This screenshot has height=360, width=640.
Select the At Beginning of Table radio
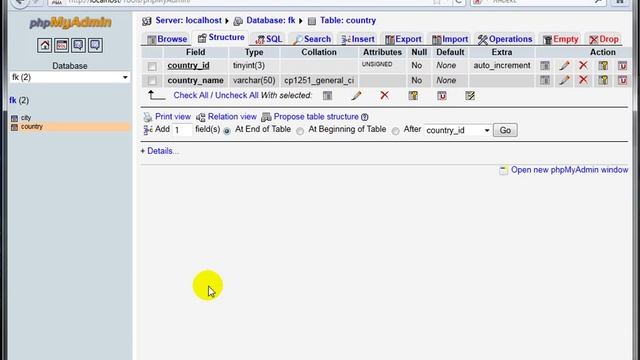(300, 131)
